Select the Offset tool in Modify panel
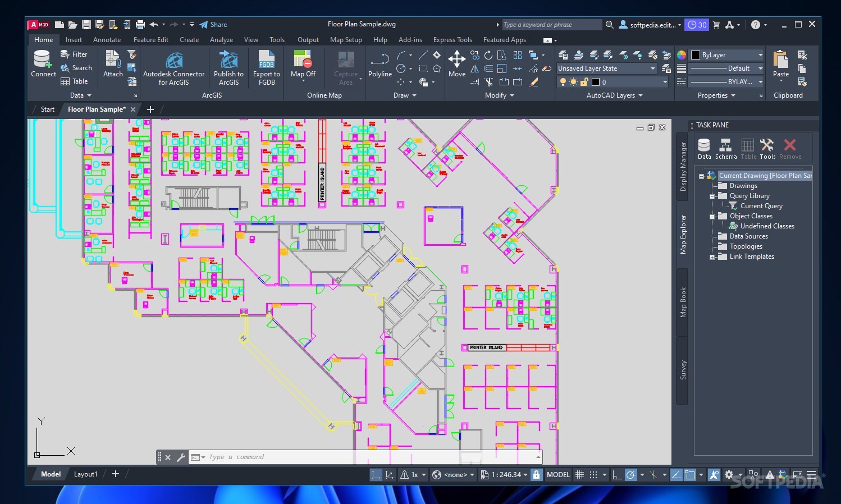The width and height of the screenshot is (841, 504). [x=488, y=68]
